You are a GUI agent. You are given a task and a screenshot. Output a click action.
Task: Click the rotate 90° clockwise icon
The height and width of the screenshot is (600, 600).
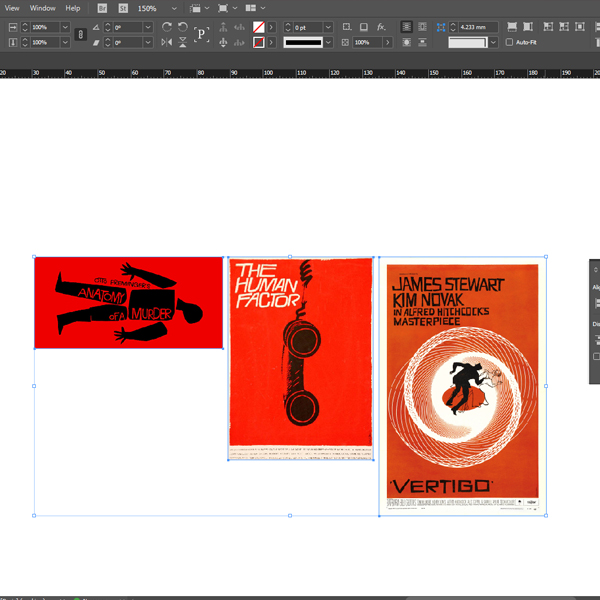tap(166, 27)
